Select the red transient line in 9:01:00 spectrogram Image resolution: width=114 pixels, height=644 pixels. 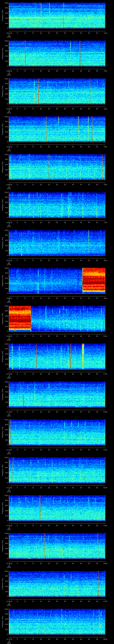click(x=63, y=16)
